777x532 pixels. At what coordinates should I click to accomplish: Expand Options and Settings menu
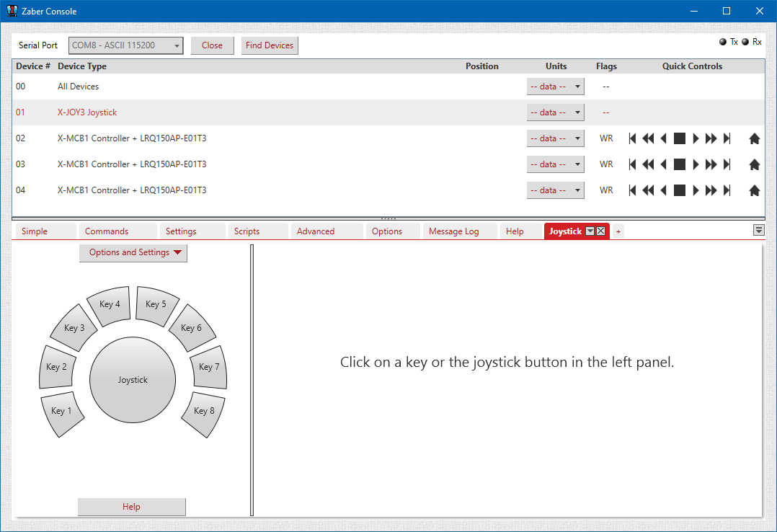pos(133,252)
